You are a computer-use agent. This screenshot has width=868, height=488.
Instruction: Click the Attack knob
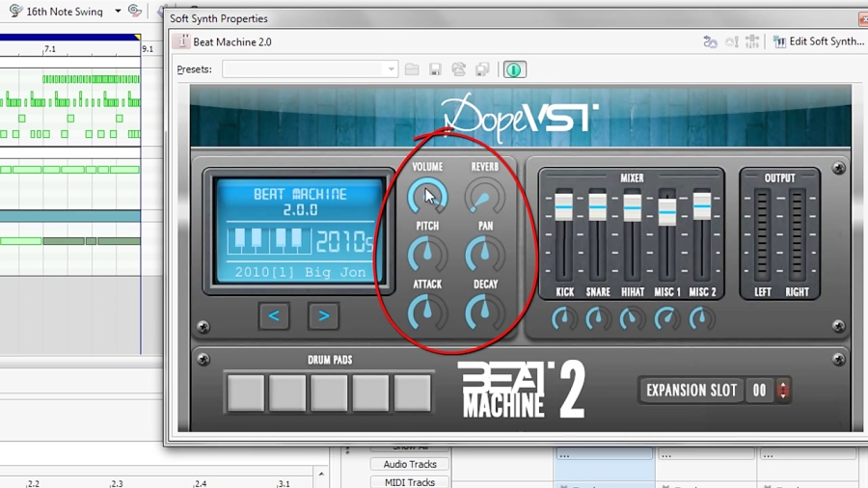pyautogui.click(x=427, y=312)
